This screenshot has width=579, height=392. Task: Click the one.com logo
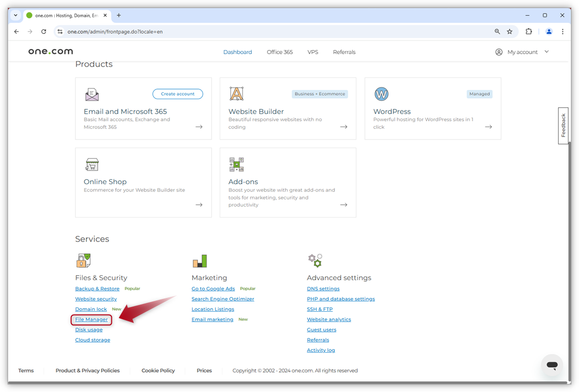coord(50,51)
